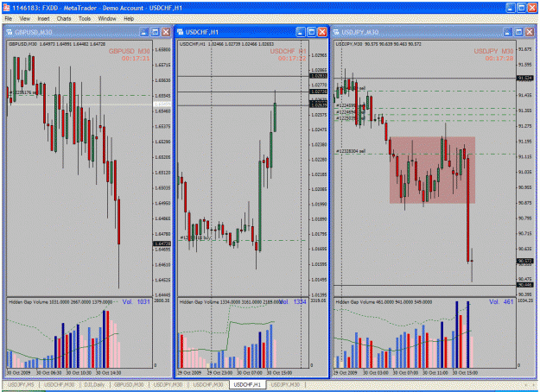The width and height of the screenshot is (540, 392).
Task: Minimize the main MetaTrader window
Action: [511, 8]
